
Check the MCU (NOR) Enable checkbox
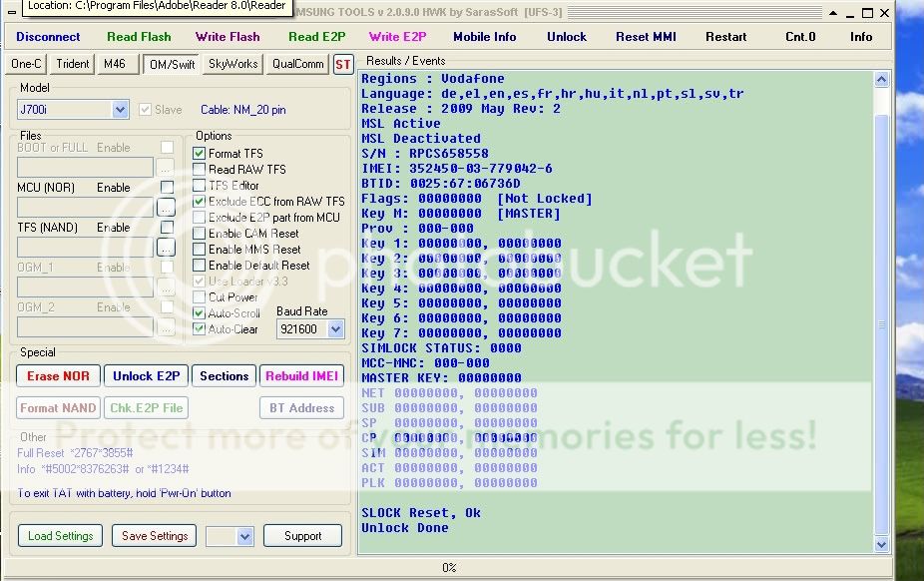click(168, 188)
